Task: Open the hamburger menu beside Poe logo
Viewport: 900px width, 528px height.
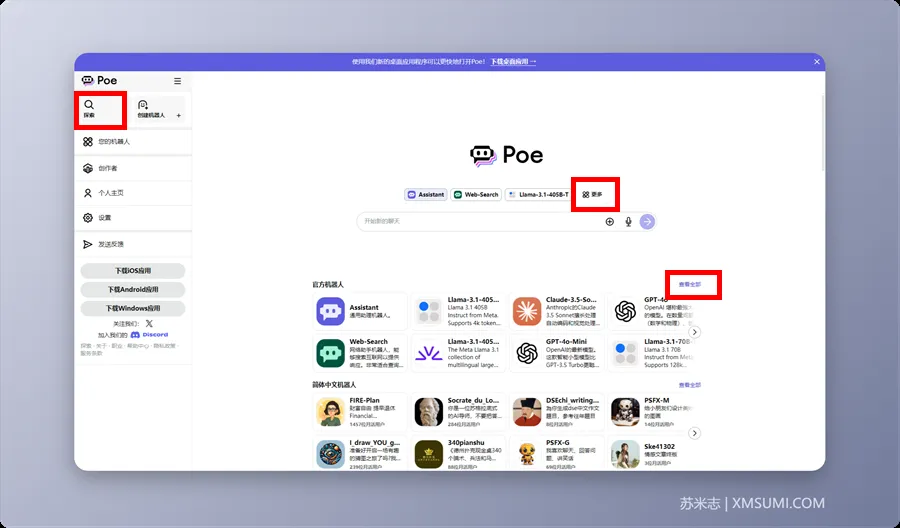Action: tap(178, 81)
